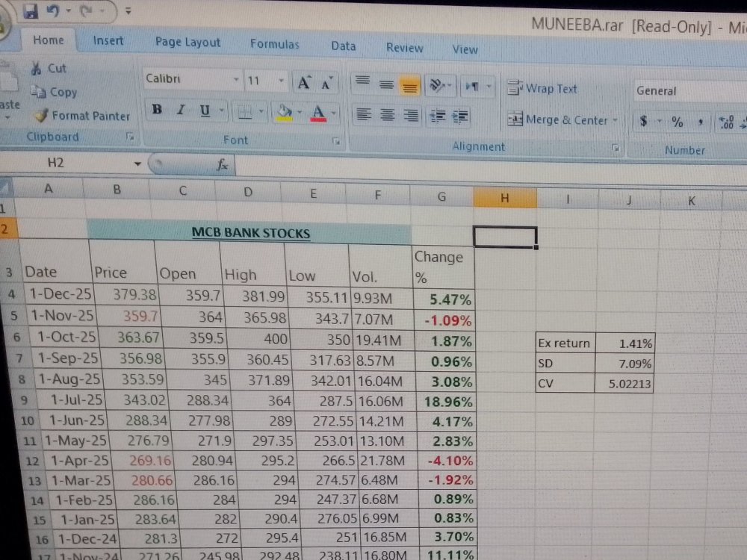
Task: Click the Increase Font Size icon
Action: coord(304,84)
